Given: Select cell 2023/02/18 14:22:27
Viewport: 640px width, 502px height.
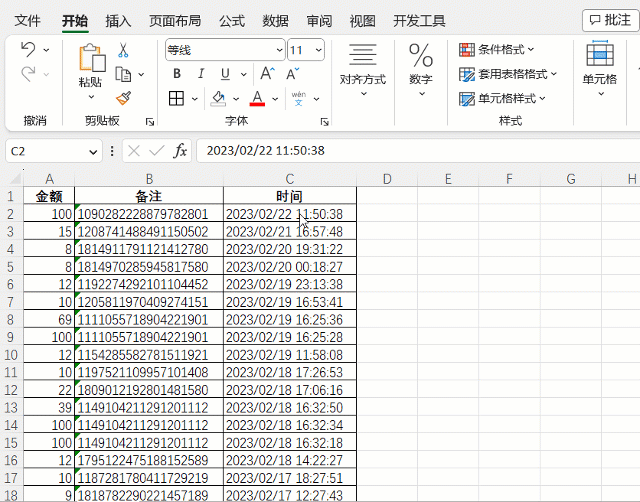Looking at the screenshot, I should click(290, 460).
